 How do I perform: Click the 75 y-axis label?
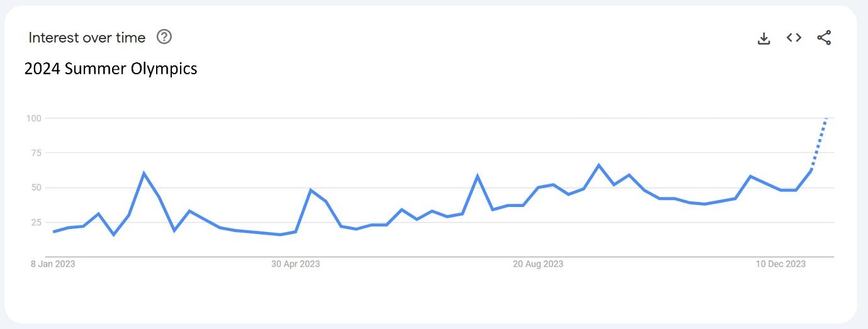36,153
